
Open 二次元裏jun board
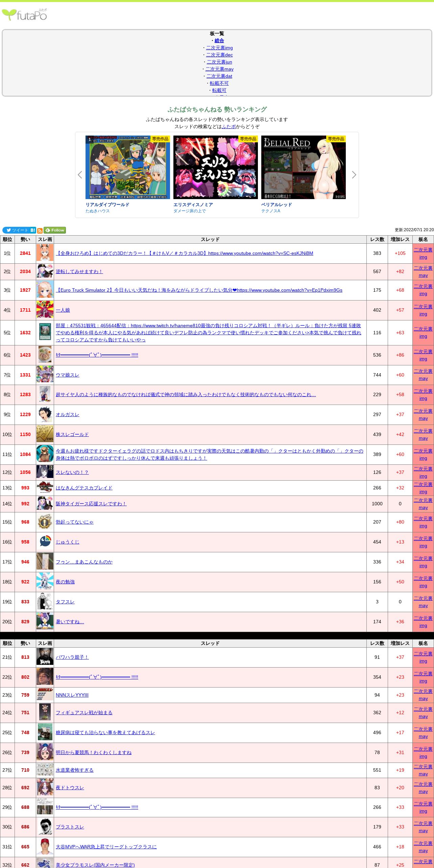point(219,62)
